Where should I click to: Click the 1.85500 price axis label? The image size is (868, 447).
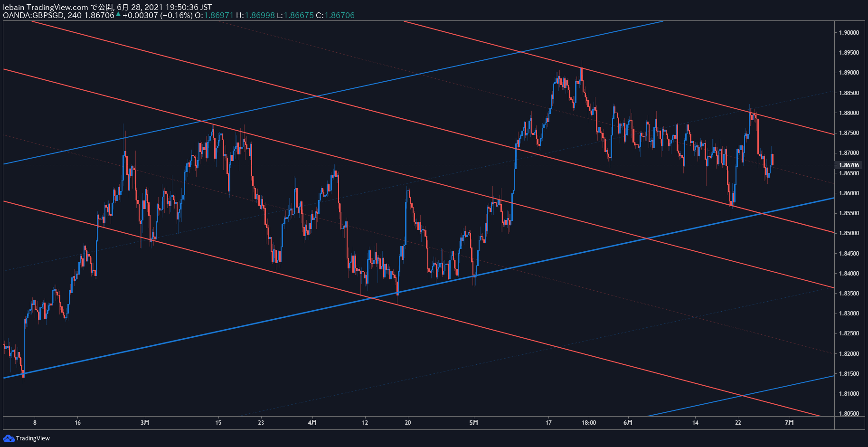(x=849, y=213)
